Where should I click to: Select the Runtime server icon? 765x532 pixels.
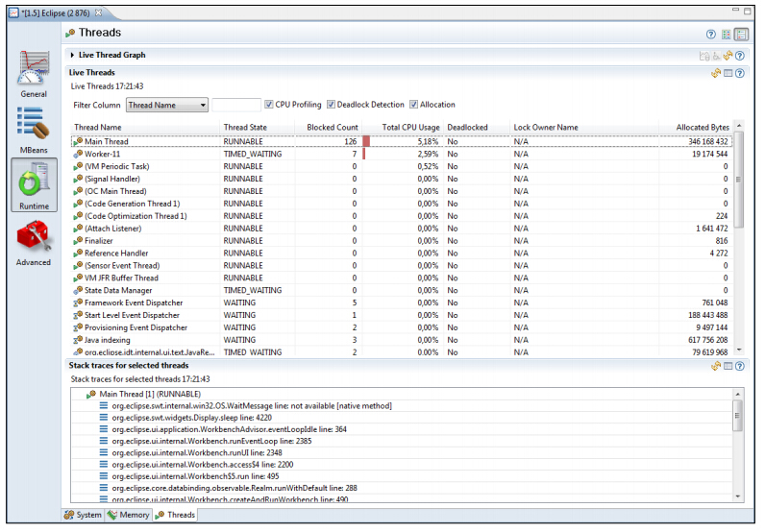click(x=33, y=182)
